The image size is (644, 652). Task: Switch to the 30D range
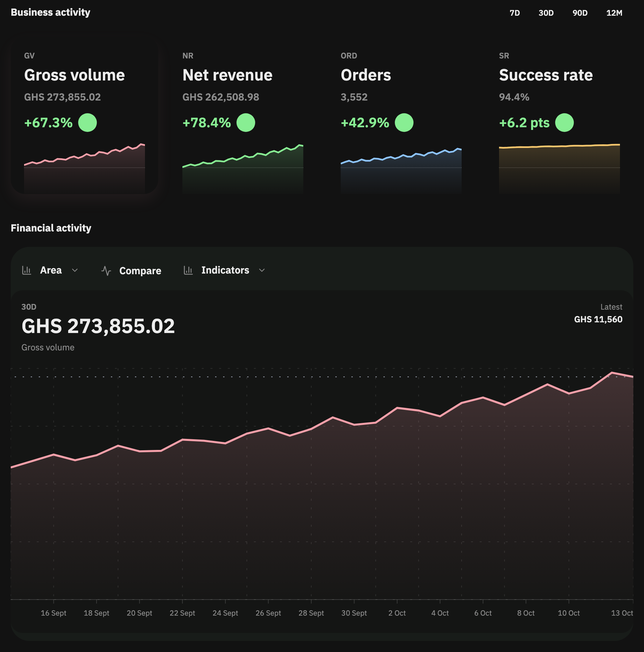[546, 13]
